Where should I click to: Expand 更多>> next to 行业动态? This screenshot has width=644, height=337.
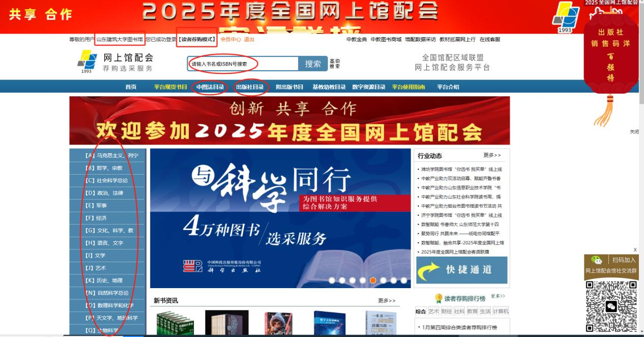click(492, 155)
